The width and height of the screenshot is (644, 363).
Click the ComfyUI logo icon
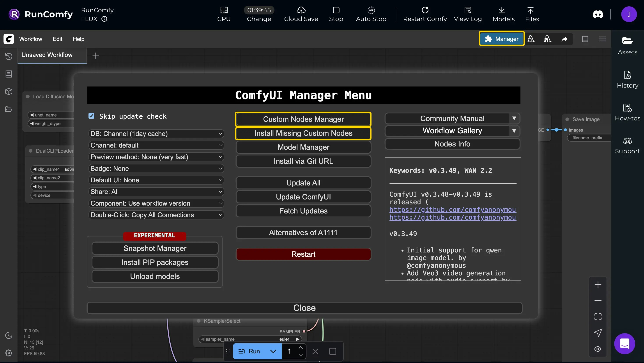coord(9,39)
